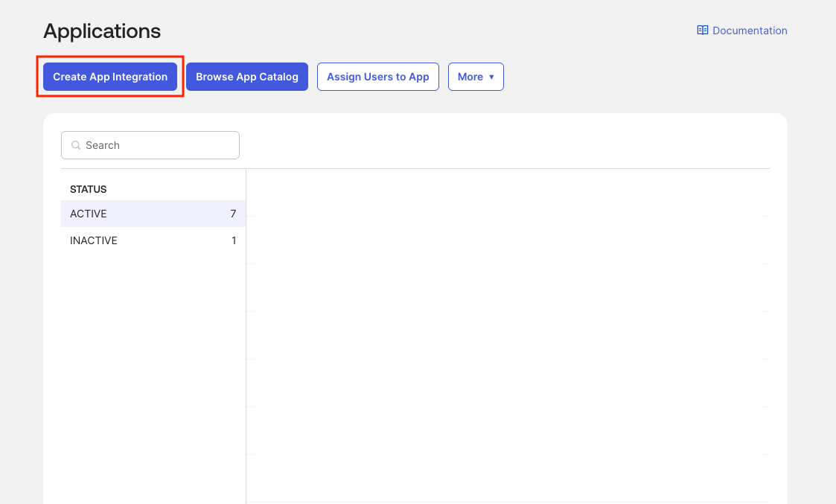Click the STATUS filter heading

(x=88, y=189)
